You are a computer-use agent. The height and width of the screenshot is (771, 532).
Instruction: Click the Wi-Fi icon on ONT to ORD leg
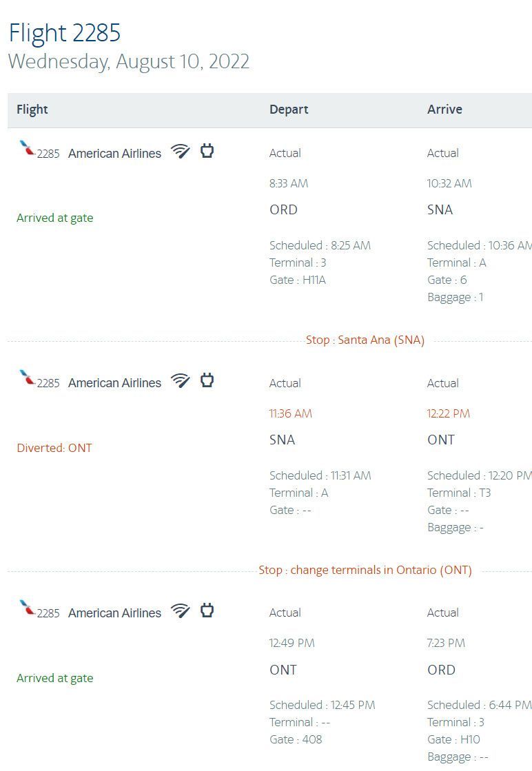click(x=181, y=610)
